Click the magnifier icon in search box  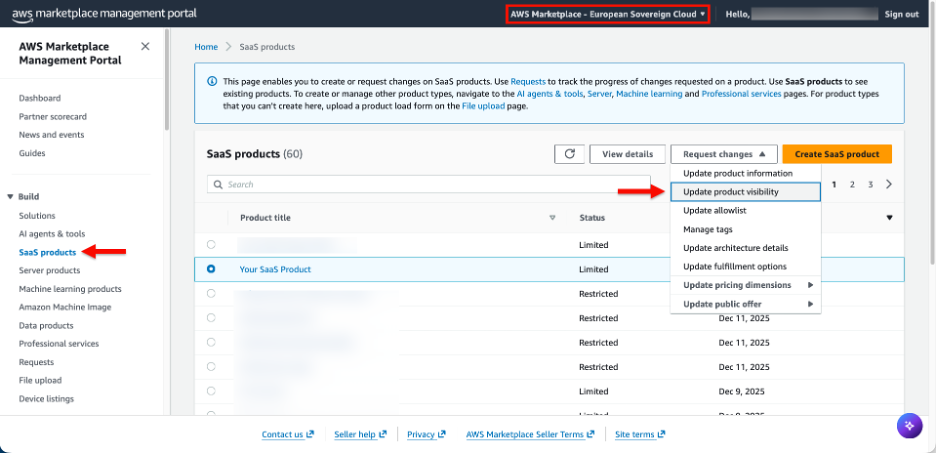218,184
